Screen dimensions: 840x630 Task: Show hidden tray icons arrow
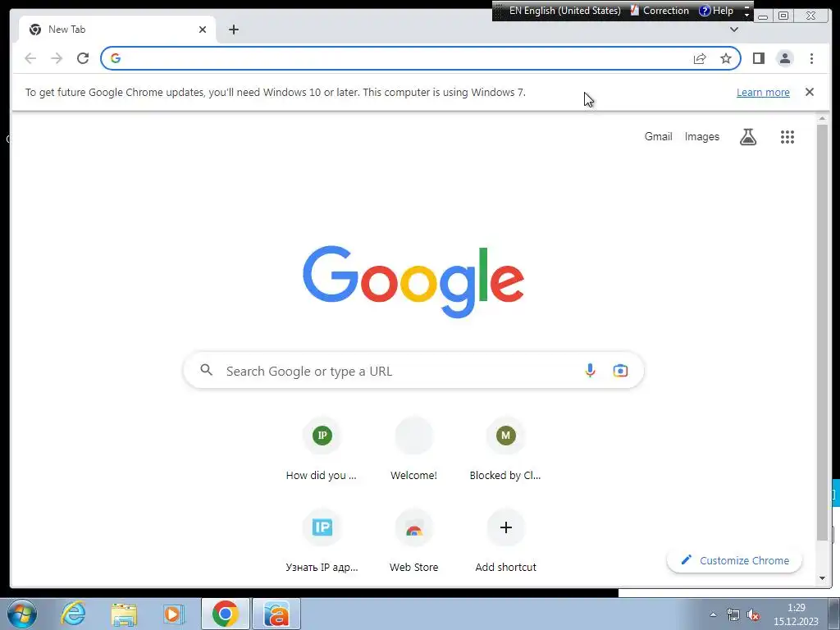pos(713,614)
